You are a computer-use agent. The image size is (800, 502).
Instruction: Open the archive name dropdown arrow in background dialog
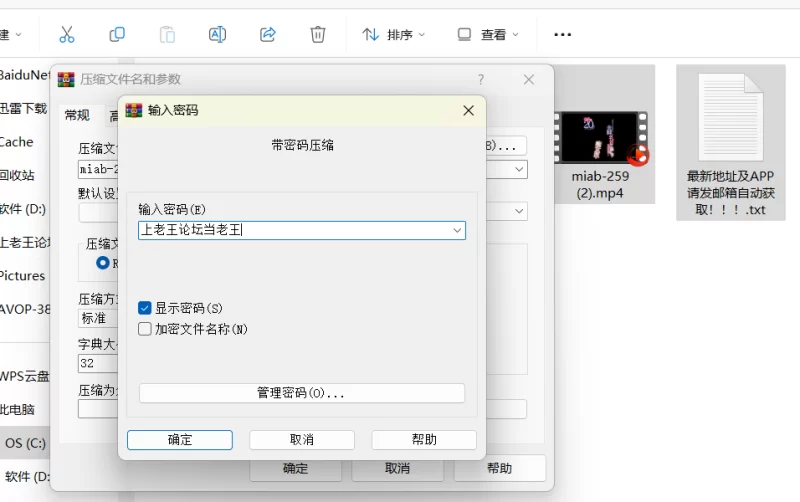(519, 169)
